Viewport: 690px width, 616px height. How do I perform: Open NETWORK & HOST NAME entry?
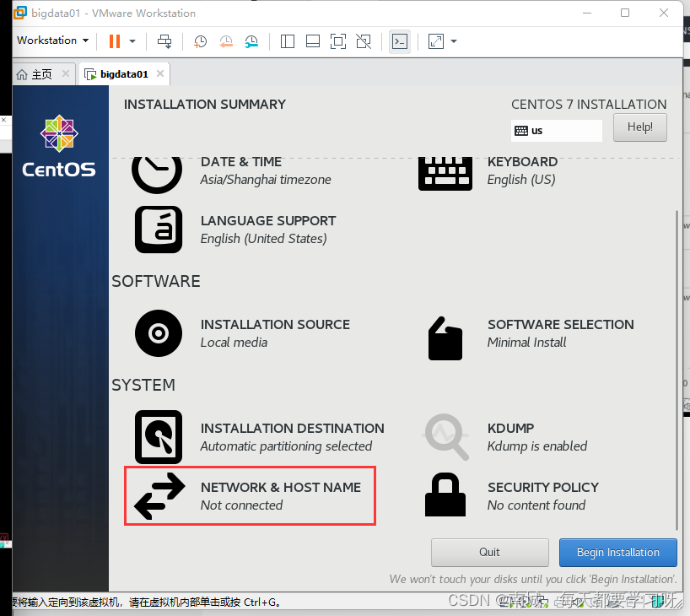pos(280,497)
